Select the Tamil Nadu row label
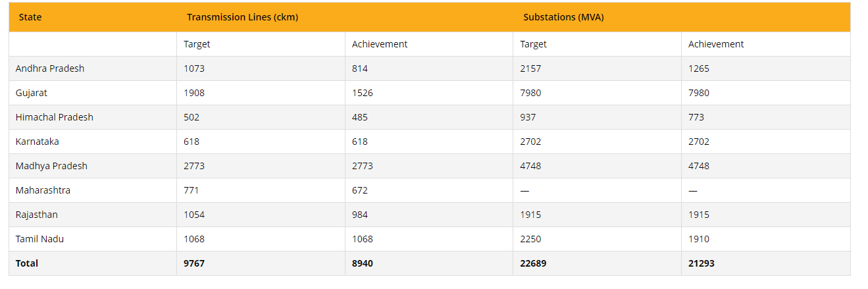Viewport: 868px width, 289px height. [x=39, y=239]
